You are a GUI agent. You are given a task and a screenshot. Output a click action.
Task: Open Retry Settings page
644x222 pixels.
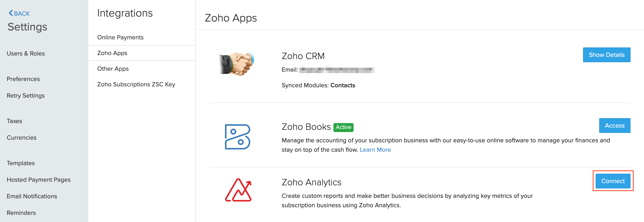point(26,96)
